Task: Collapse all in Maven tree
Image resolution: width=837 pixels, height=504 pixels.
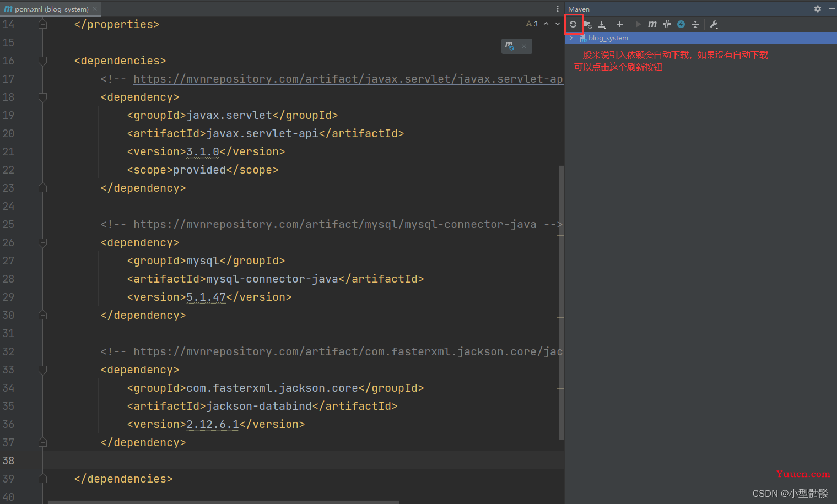Action: tap(695, 24)
